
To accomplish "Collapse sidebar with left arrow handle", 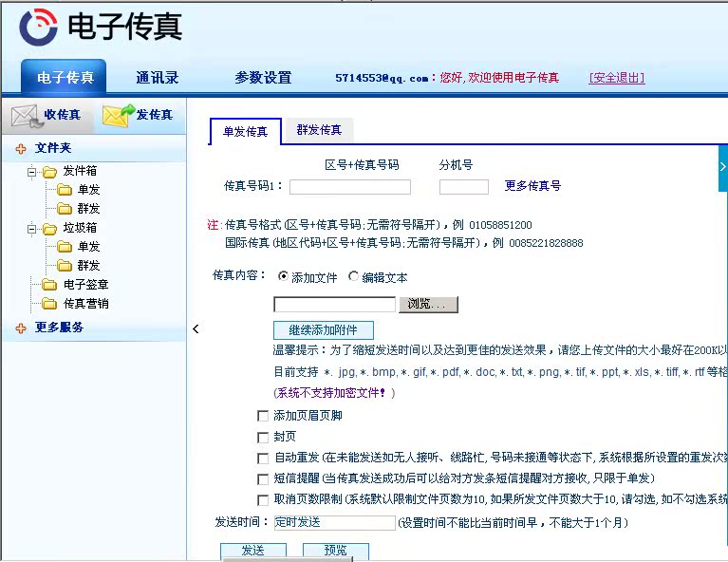I will (x=196, y=328).
